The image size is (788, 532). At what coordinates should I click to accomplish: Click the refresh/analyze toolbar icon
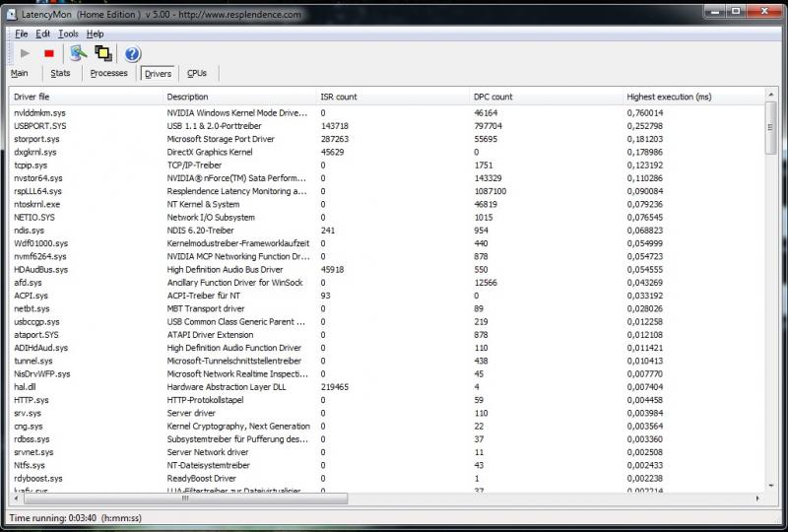tap(78, 53)
